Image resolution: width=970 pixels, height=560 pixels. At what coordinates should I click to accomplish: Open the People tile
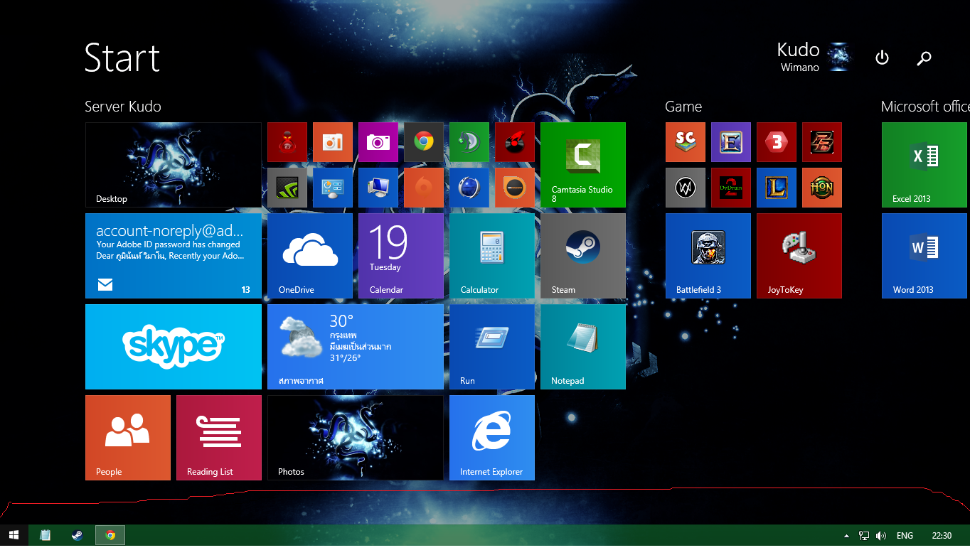click(128, 438)
